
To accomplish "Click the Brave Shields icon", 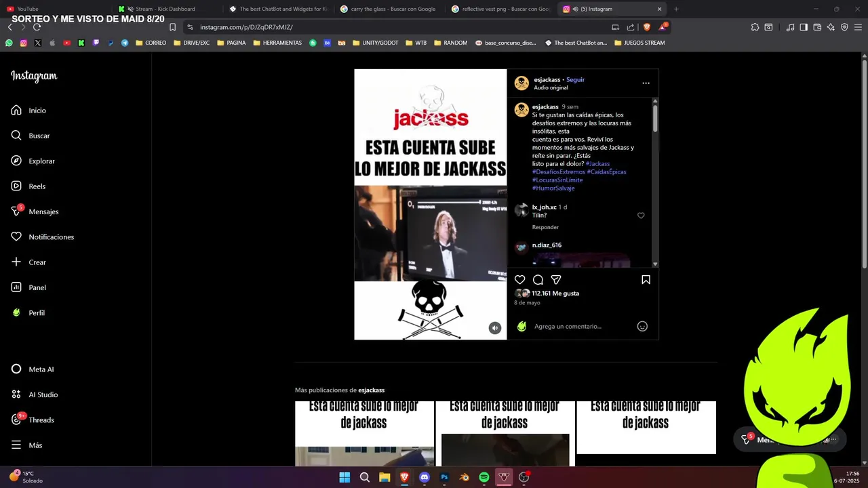I will coord(646,27).
